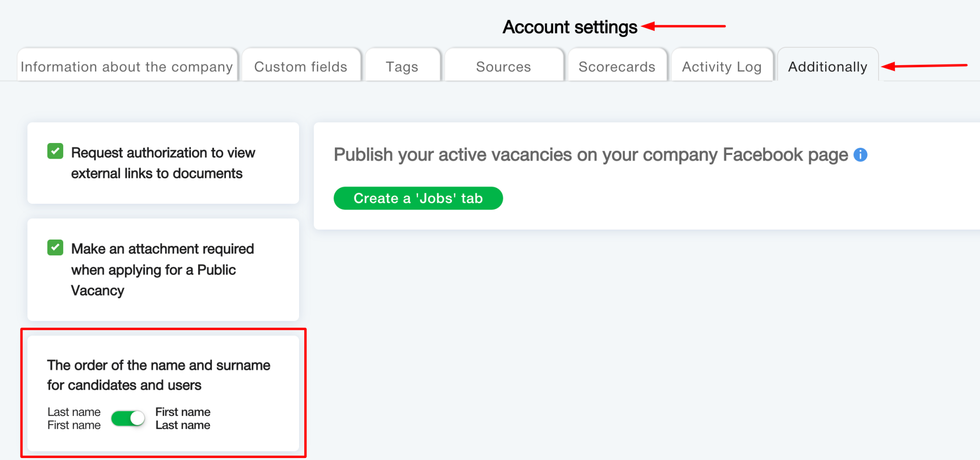Click the blue info icon beside Facebook page heading
Image resolution: width=980 pixels, height=460 pixels.
860,155
